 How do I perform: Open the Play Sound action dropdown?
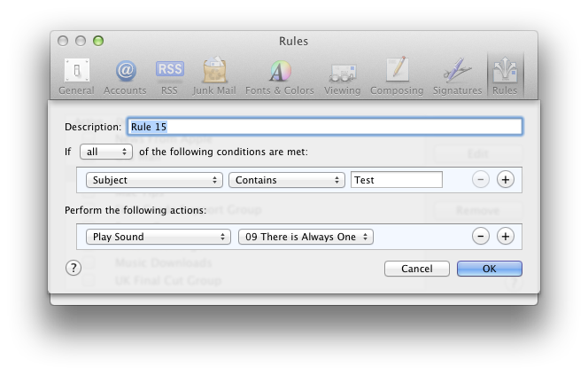coord(158,237)
